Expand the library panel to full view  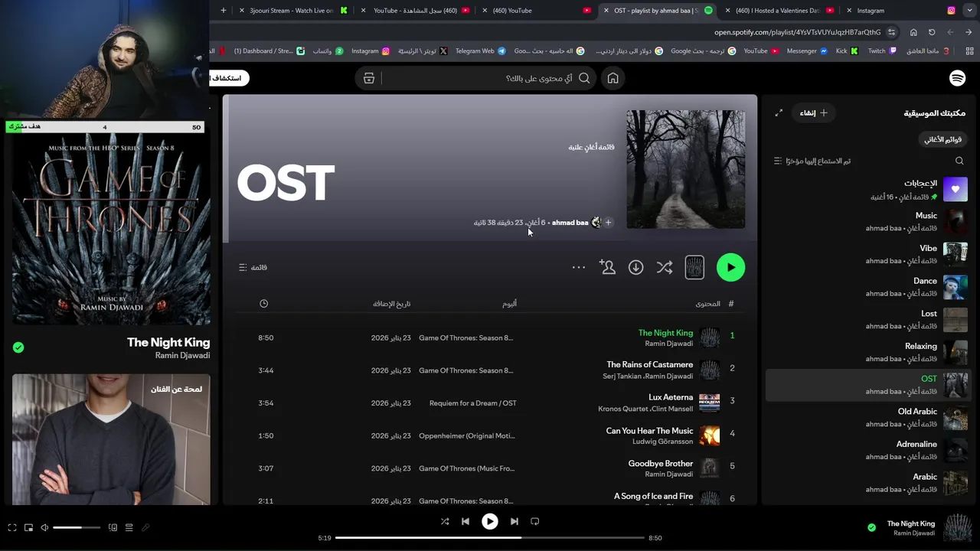(779, 112)
